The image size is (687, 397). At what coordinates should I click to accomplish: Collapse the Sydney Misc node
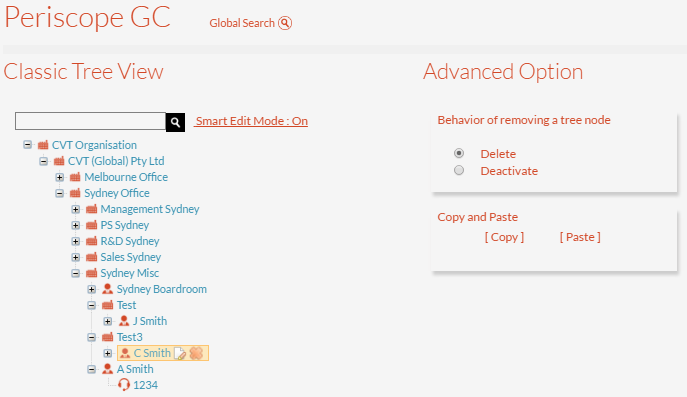pos(76,273)
